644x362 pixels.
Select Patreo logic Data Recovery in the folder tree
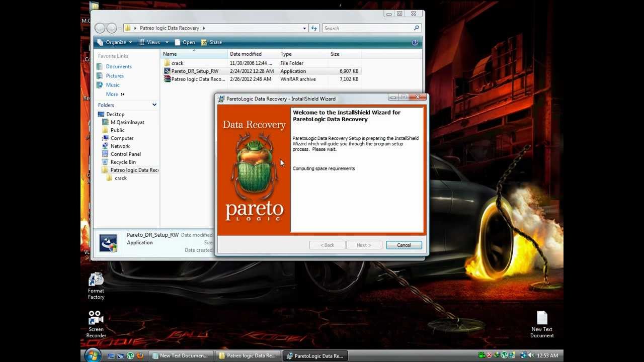point(134,170)
